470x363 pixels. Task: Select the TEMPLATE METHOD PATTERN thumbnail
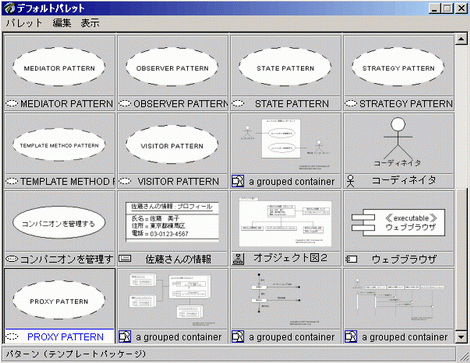(59, 144)
